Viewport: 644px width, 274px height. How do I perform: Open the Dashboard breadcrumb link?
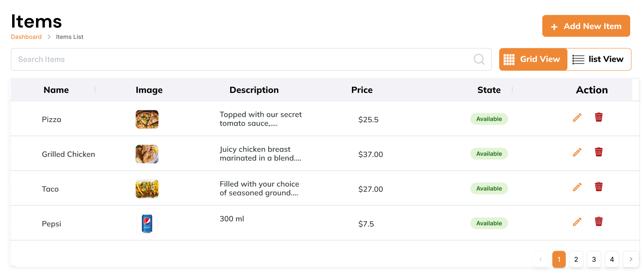[x=26, y=37]
